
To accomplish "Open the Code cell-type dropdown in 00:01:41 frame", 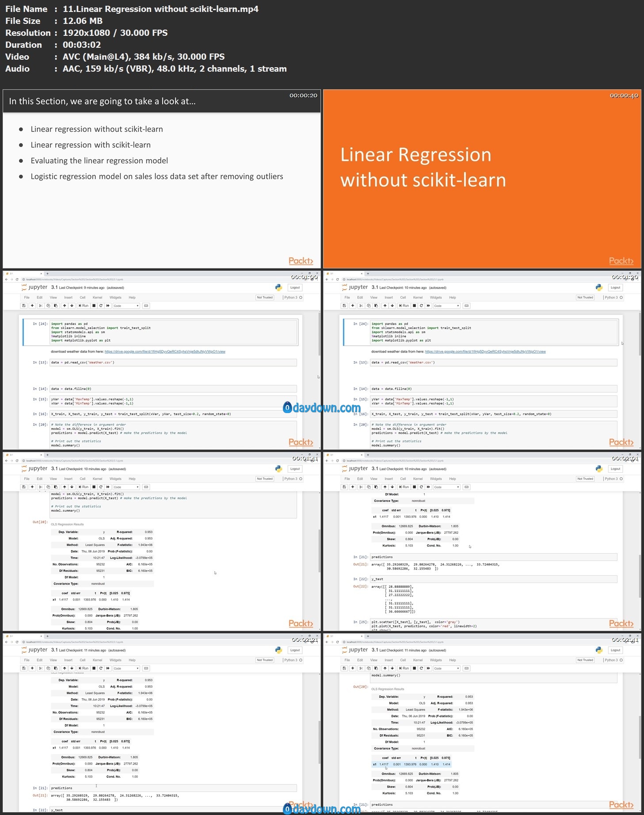I will [126, 487].
